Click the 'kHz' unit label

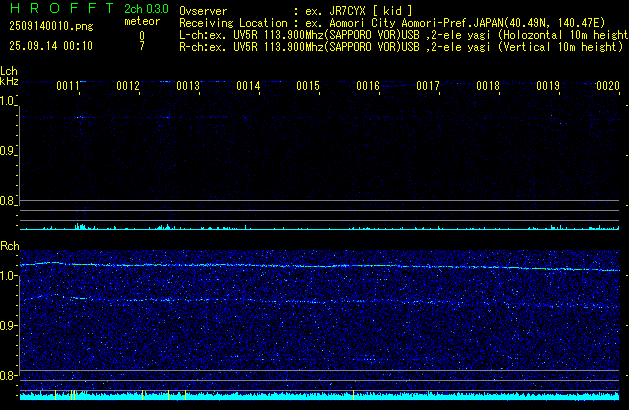[9, 81]
